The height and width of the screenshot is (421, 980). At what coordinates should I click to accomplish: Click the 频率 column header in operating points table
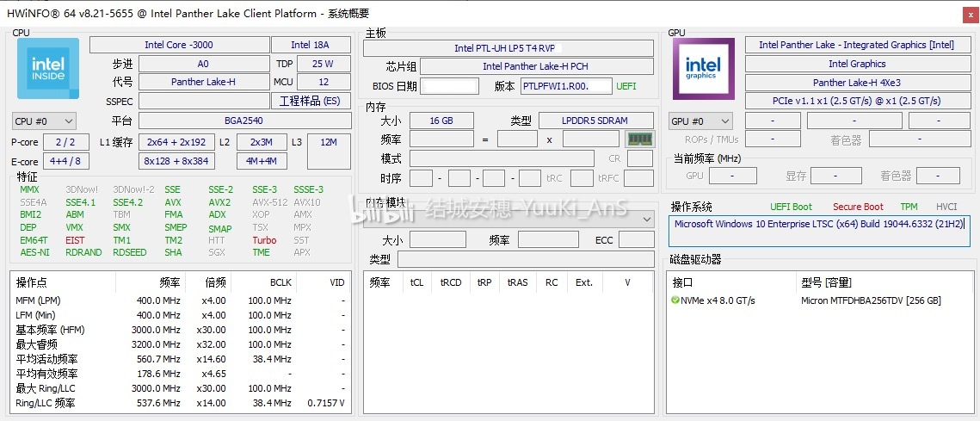point(169,282)
